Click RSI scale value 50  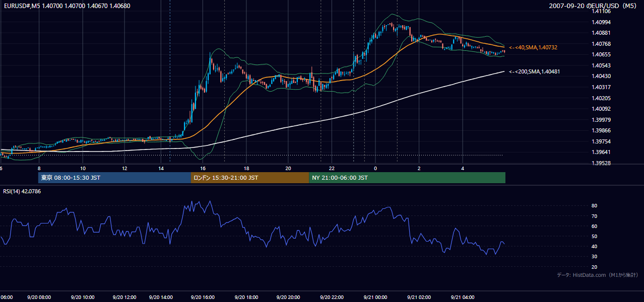595,236
